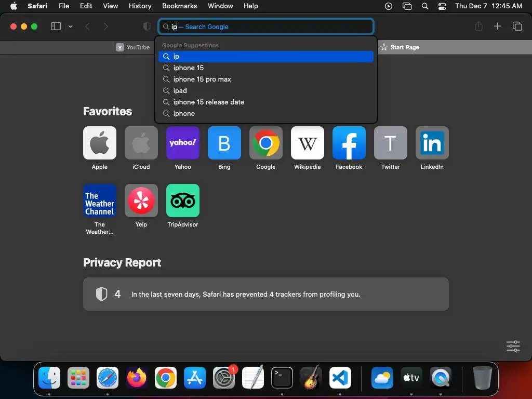This screenshot has height=399, width=532.
Task: Open Launchpad from the Dock
Action: pos(78,378)
